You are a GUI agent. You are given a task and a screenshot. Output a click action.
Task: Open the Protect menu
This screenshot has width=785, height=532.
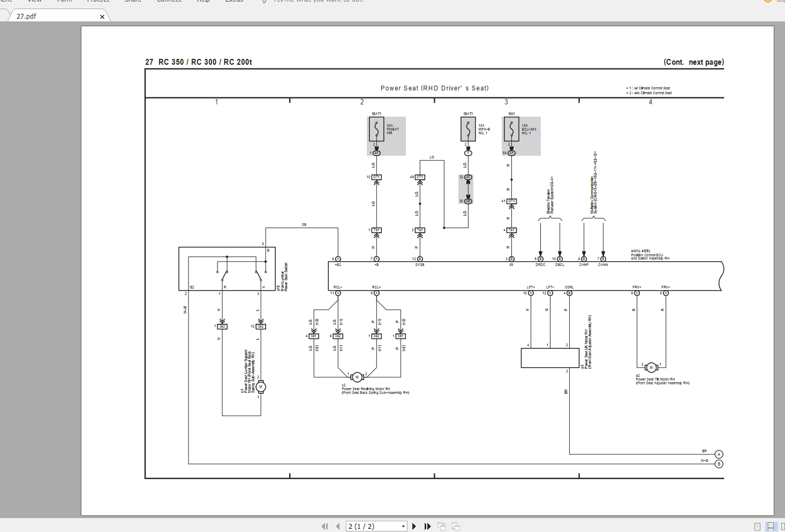click(98, 2)
